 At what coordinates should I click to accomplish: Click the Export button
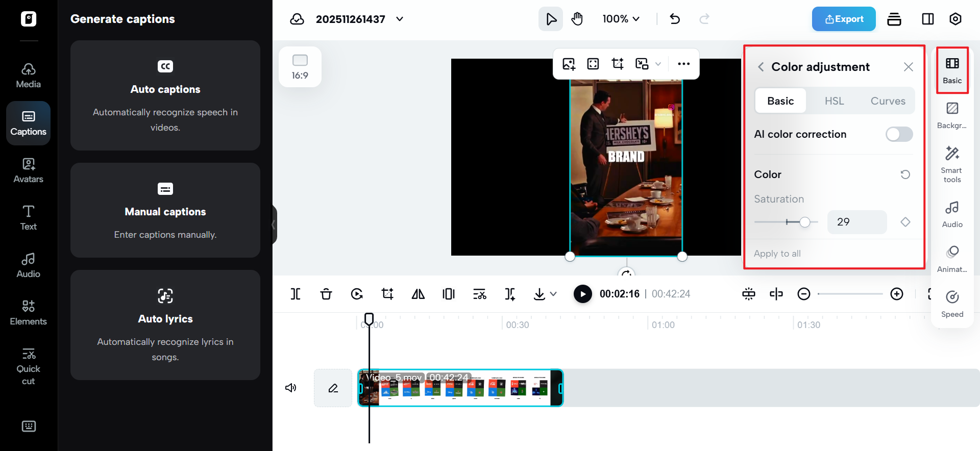[x=844, y=19]
